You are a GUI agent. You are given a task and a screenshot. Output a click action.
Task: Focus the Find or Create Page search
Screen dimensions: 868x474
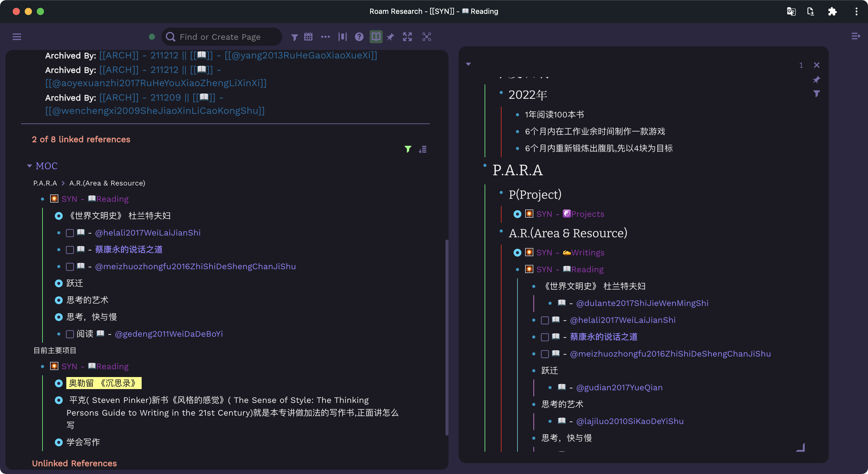[222, 37]
